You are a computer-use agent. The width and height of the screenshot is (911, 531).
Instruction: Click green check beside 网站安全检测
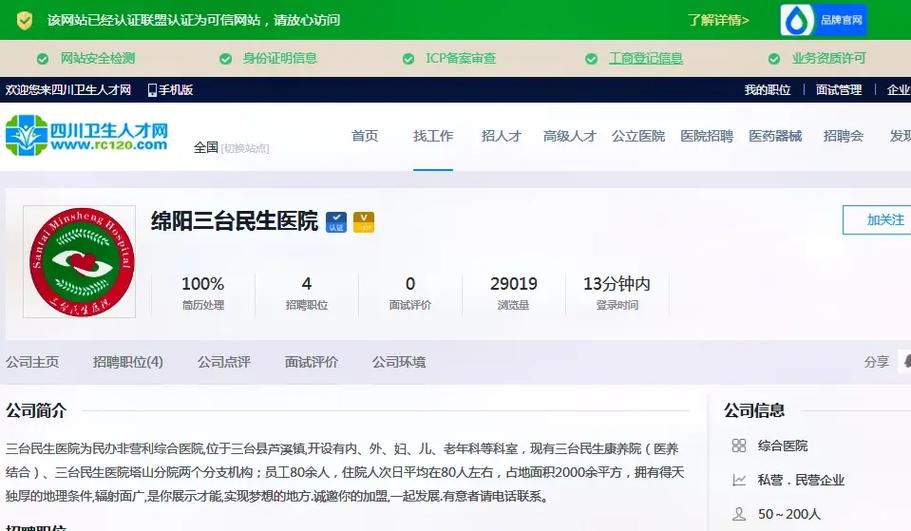[42, 59]
